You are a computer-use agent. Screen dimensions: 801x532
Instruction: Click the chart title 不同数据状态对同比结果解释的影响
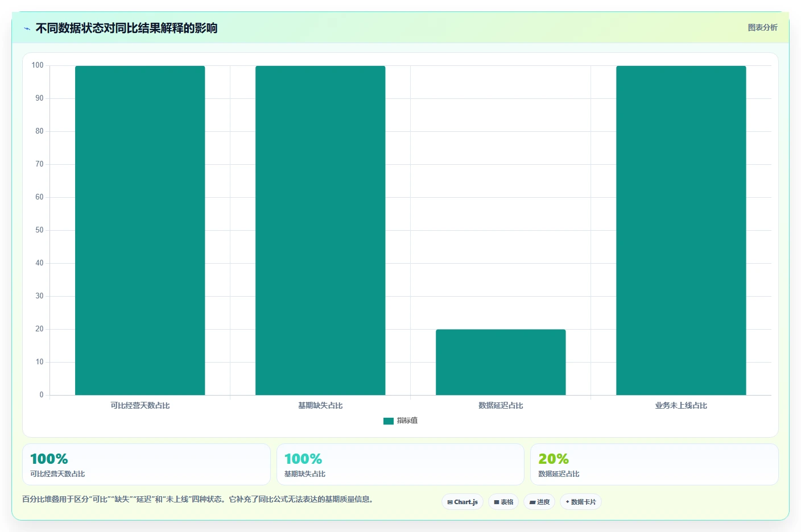[126, 28]
